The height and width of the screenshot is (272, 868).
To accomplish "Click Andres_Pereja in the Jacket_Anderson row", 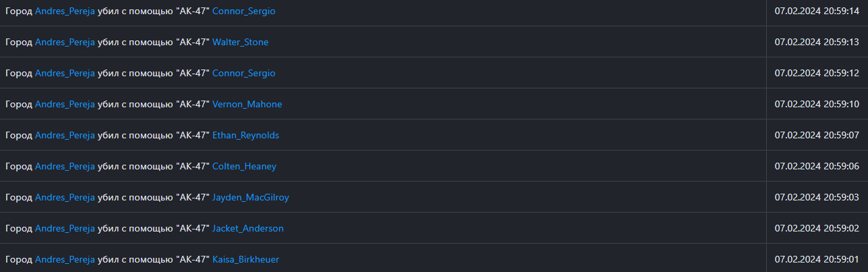I will pos(65,228).
